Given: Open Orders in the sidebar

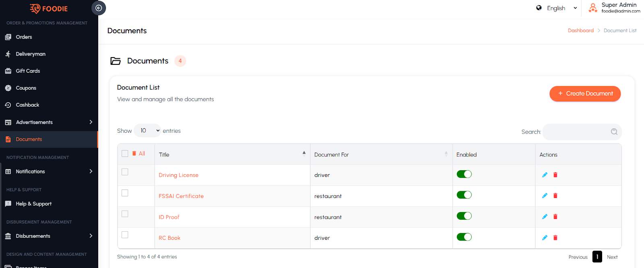Looking at the screenshot, I should pyautogui.click(x=24, y=37).
